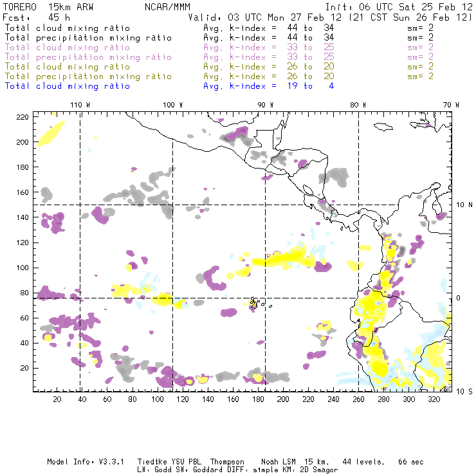
Task: Select olive 'Total cloud mixing ratio' legend entry
Action: 67,67
